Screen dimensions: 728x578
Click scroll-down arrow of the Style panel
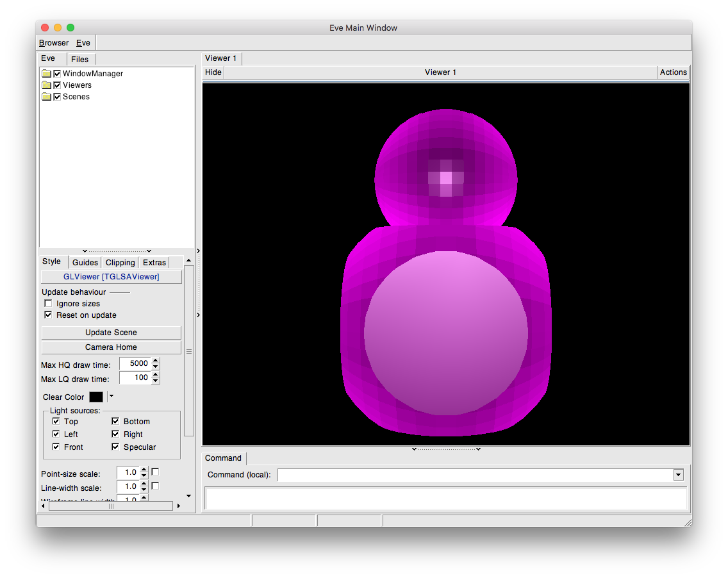188,496
